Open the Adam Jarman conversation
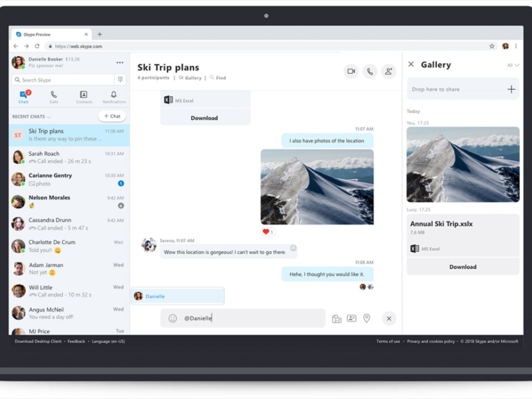The image size is (532, 399). [69, 269]
